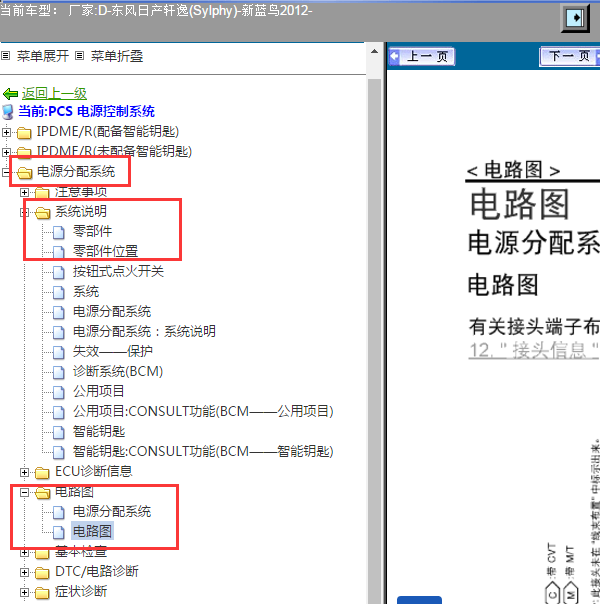
Task: Click the 上一页 previous page button
Action: click(422, 57)
